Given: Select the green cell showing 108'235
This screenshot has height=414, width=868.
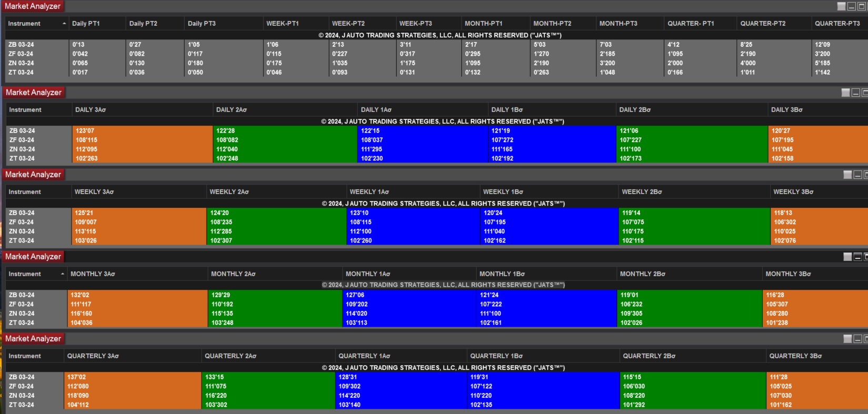Looking at the screenshot, I should coord(276,222).
